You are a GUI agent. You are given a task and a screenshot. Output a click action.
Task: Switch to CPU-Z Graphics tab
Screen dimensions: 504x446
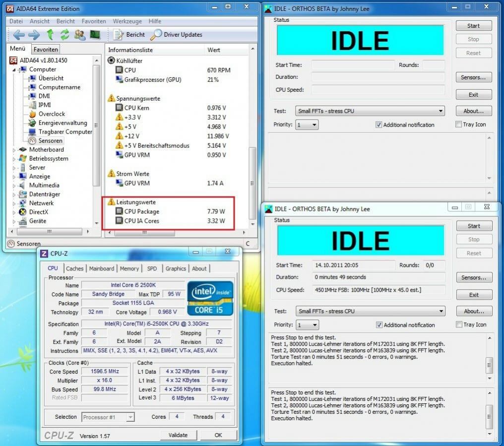click(x=176, y=268)
